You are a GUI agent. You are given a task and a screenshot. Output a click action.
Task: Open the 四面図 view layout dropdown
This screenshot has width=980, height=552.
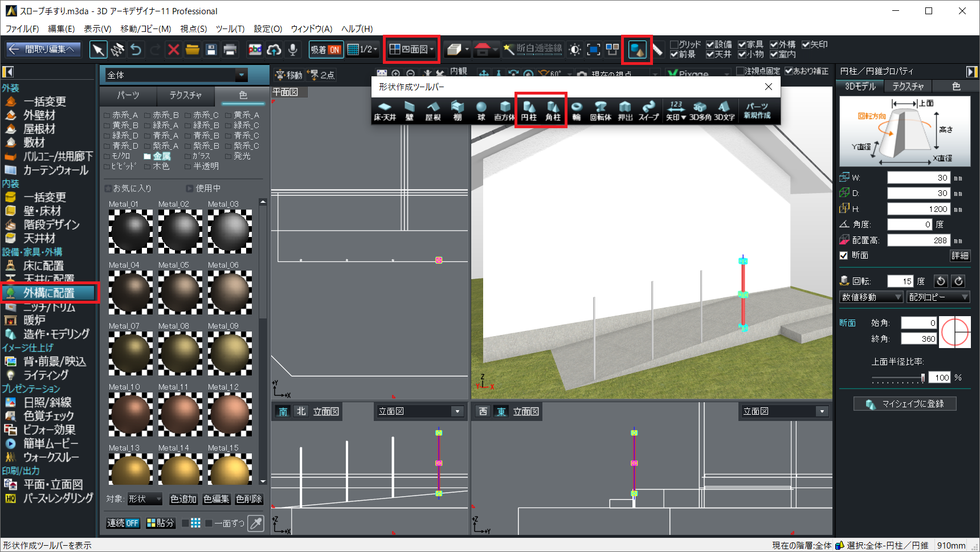(x=411, y=50)
